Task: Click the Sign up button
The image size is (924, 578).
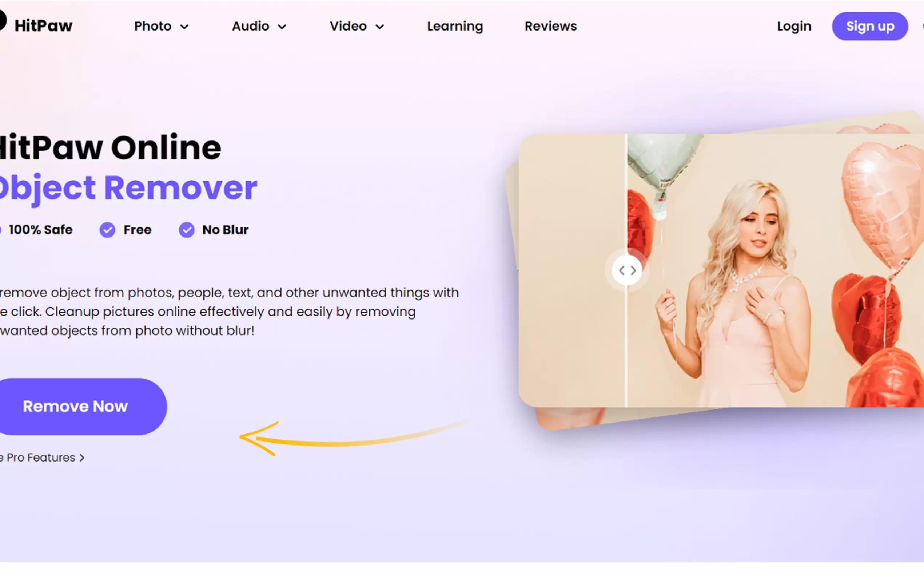Action: 870,26
